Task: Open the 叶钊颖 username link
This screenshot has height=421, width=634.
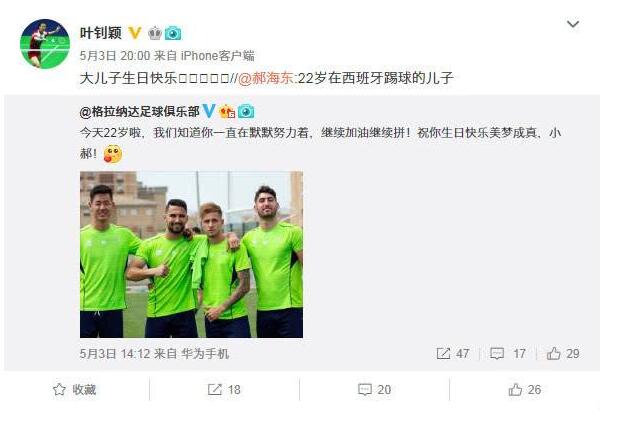Action: tap(101, 33)
